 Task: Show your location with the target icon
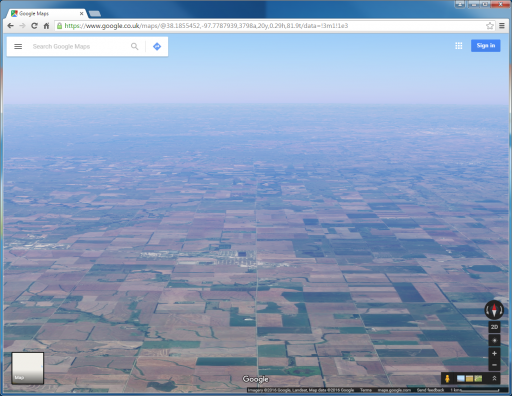pyautogui.click(x=494, y=340)
